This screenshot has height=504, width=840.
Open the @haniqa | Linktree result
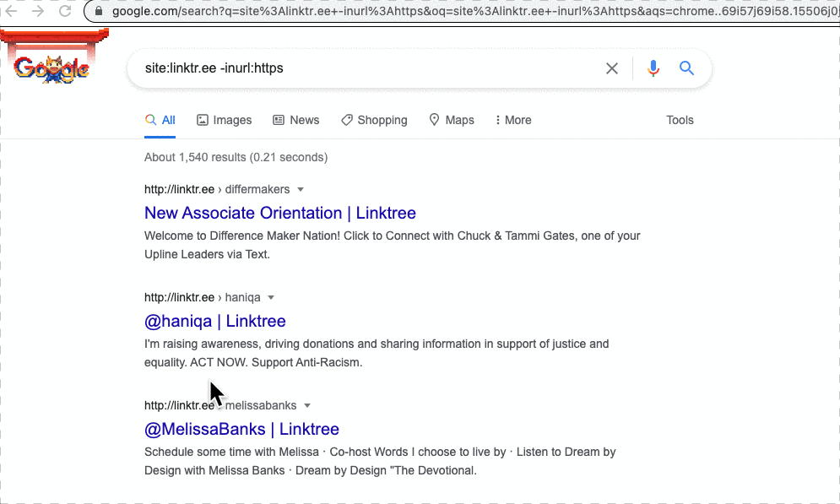tap(214, 322)
